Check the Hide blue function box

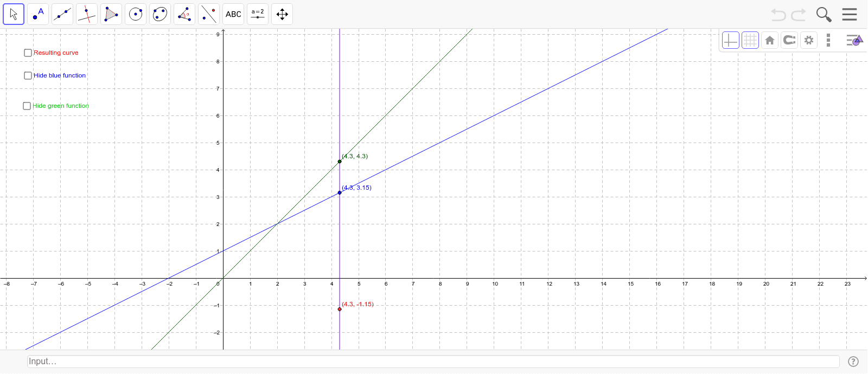pyautogui.click(x=28, y=75)
